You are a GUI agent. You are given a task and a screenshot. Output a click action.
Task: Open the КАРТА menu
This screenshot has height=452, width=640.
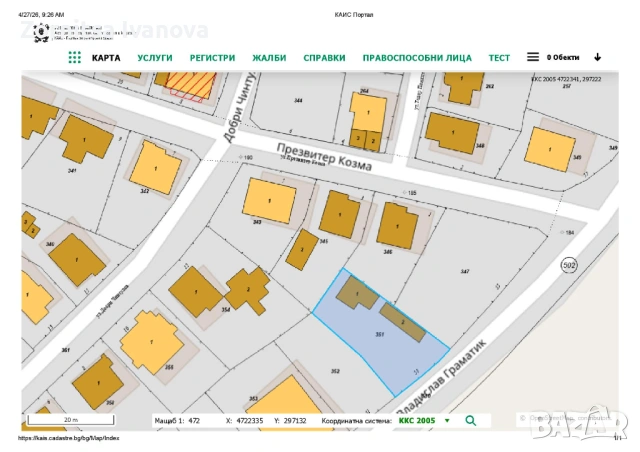point(106,58)
